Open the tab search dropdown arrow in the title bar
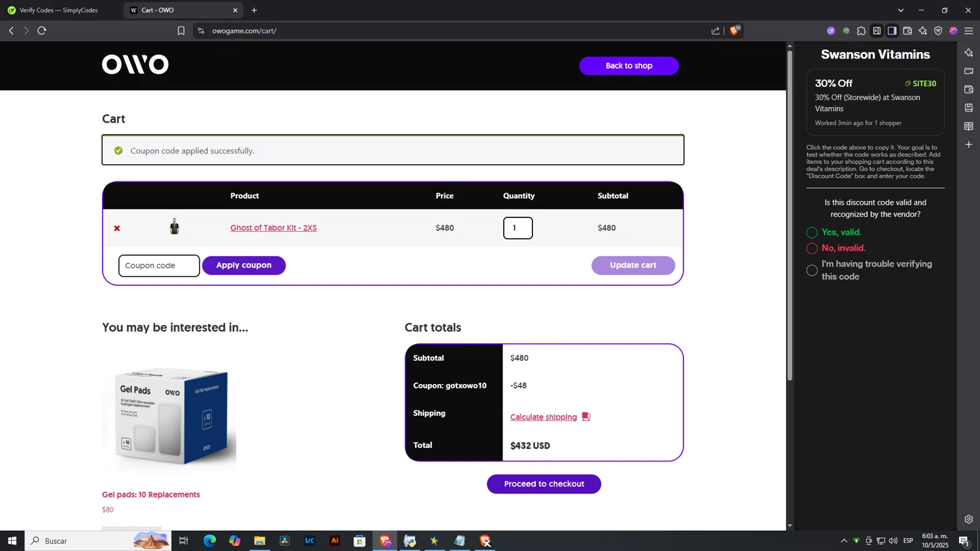This screenshot has width=980, height=551. [901, 10]
